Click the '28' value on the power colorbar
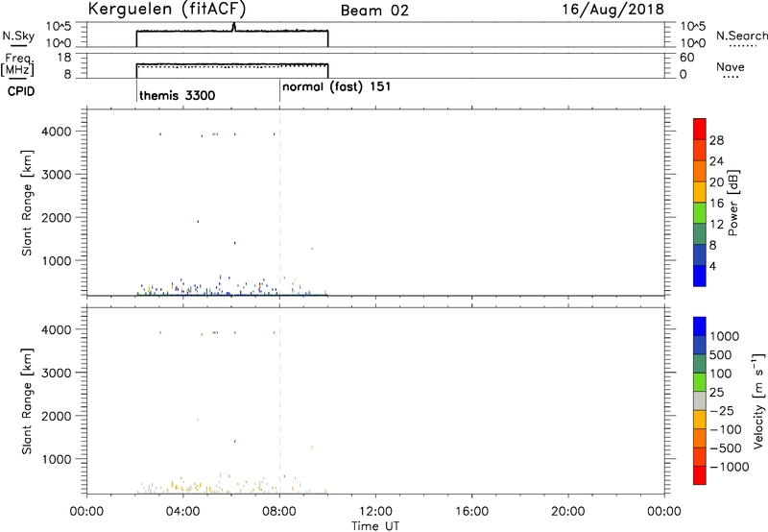 (716, 140)
